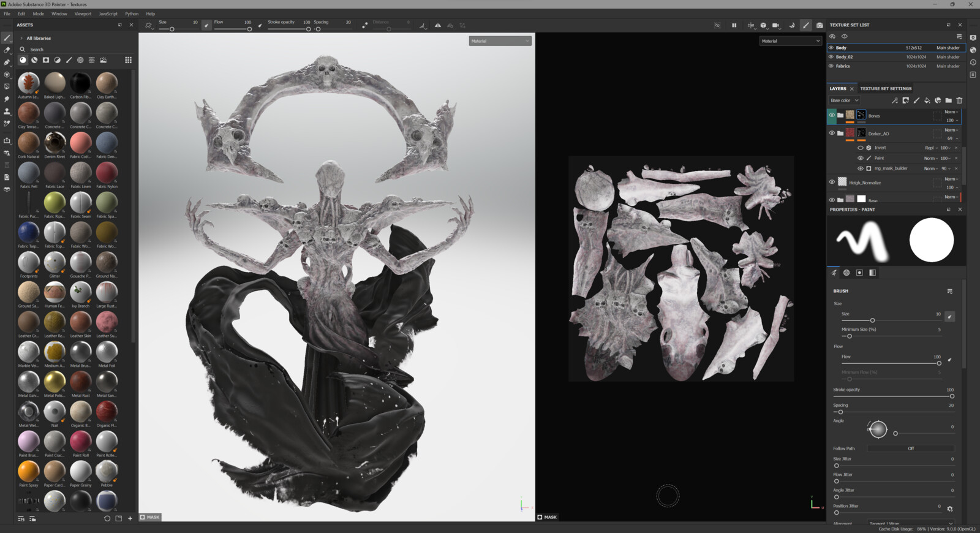
Task: Add a fill layer in Layers panel
Action: point(927,100)
